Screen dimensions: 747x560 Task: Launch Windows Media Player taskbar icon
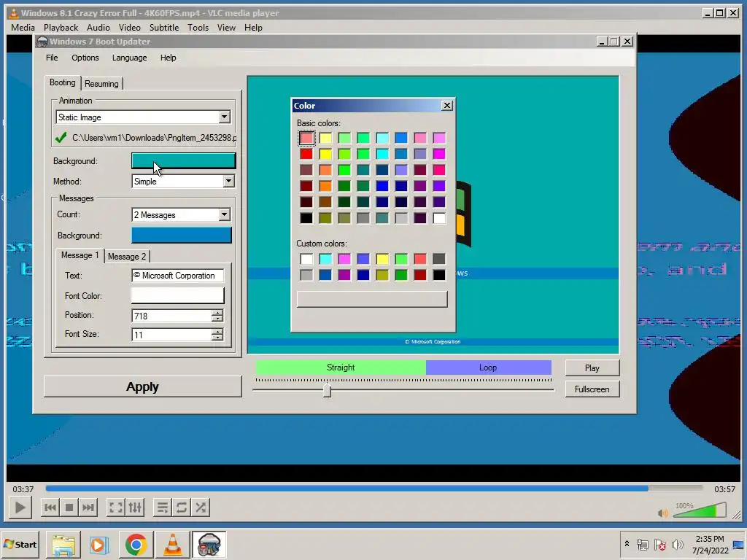click(99, 545)
